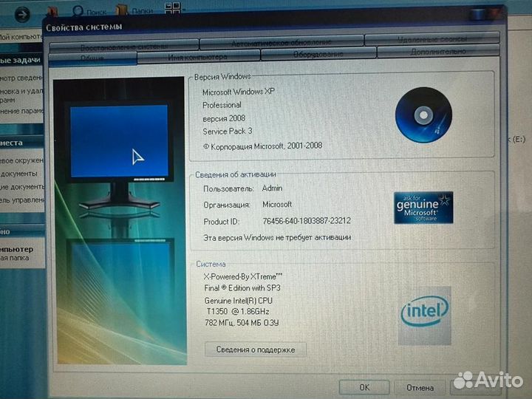The width and height of the screenshot is (532, 399).
Task: Click the text Professional
Action: click(x=222, y=105)
